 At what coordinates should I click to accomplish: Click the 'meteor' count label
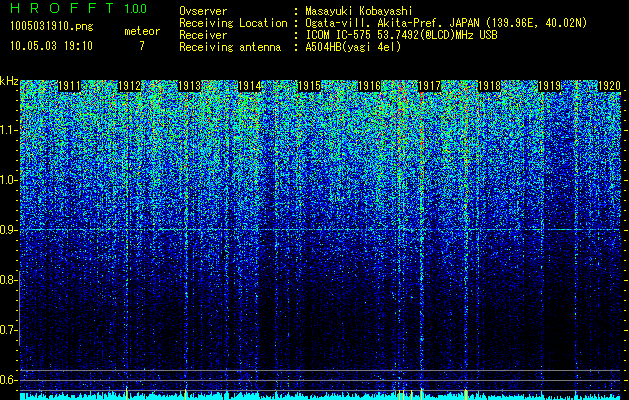[x=142, y=31]
